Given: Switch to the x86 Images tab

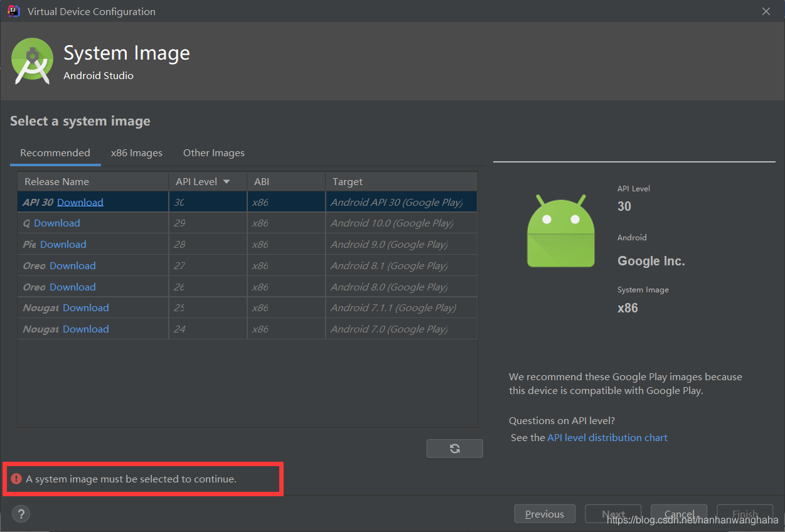Looking at the screenshot, I should 136,152.
